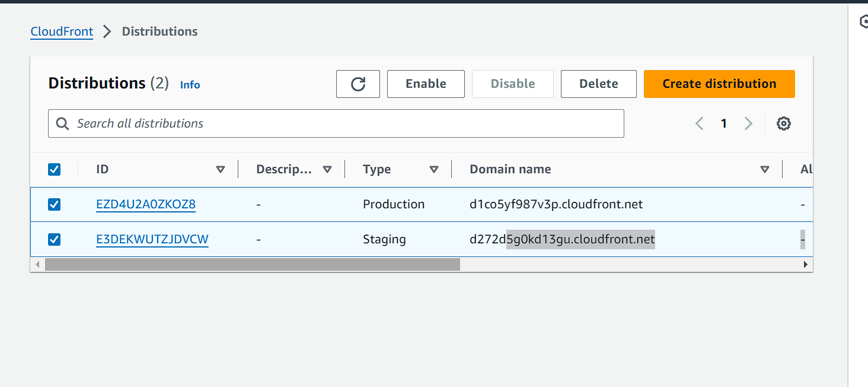
Task: Click domain d272d5g0kd13gu.cloudfront.net
Action: tap(562, 240)
